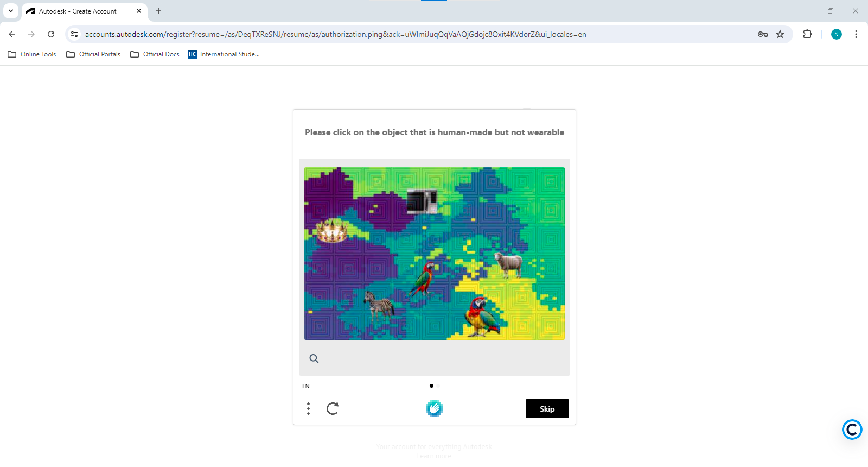Viewport: 868px width, 467px height.
Task: Click the microwave in the captcha image
Action: [x=422, y=201]
